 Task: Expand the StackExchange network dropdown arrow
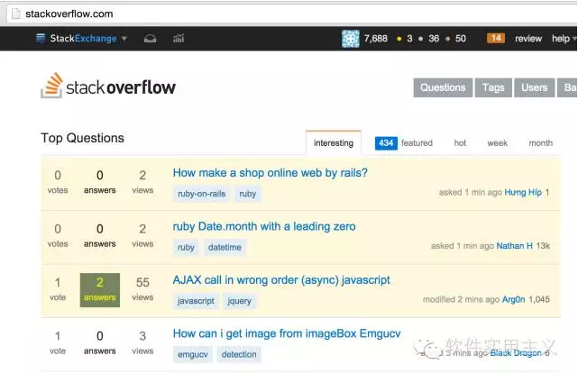(x=124, y=39)
